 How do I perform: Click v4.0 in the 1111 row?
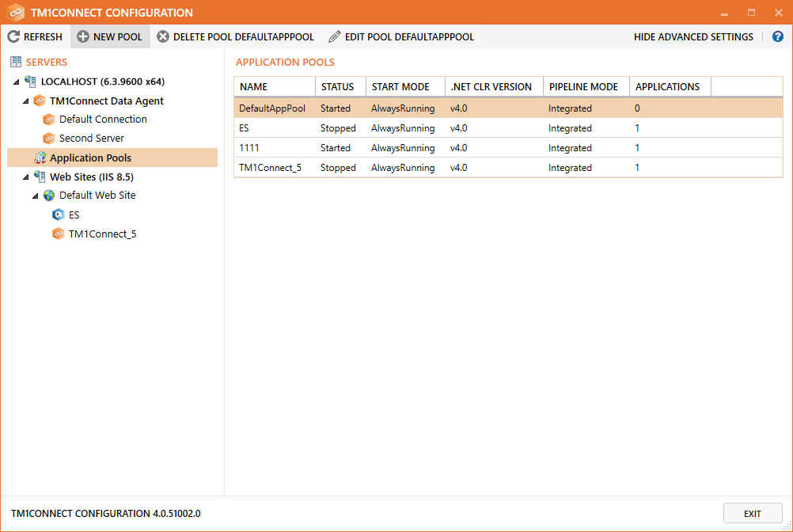[458, 148]
